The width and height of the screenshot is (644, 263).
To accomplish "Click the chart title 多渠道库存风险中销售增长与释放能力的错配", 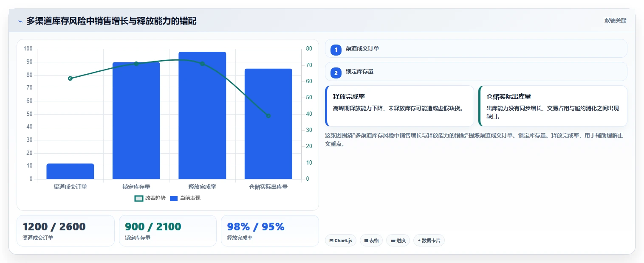I will (111, 21).
